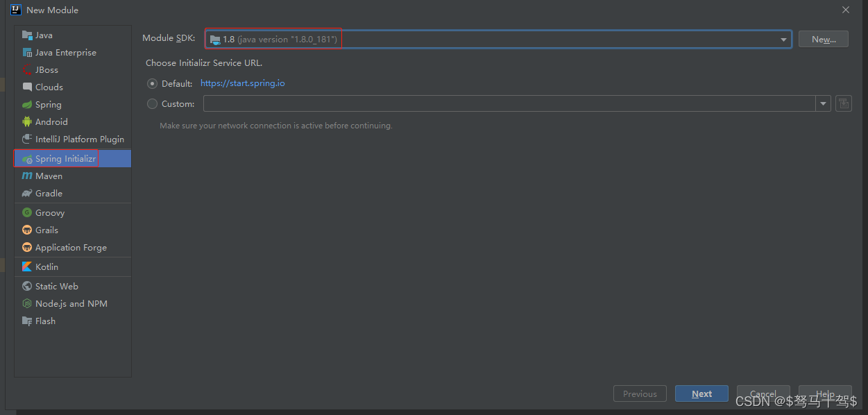Click the Maven 'm' icon
The width and height of the screenshot is (868, 415).
(x=27, y=176)
